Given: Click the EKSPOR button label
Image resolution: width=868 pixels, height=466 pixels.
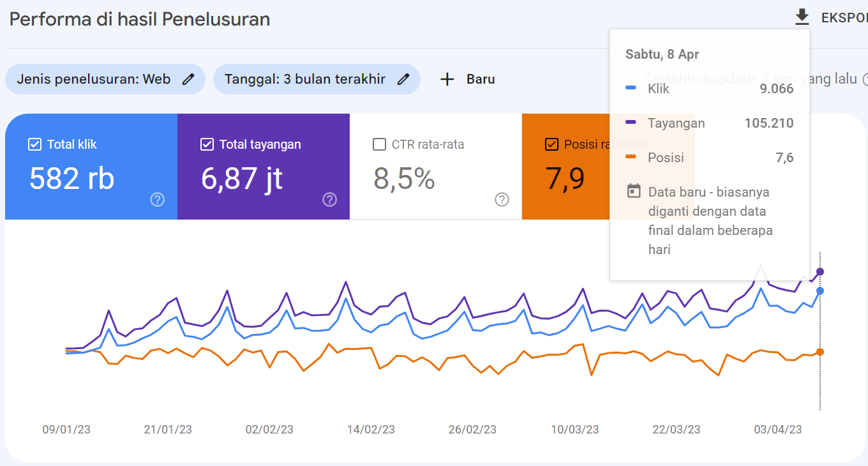Looking at the screenshot, I should pos(844,18).
